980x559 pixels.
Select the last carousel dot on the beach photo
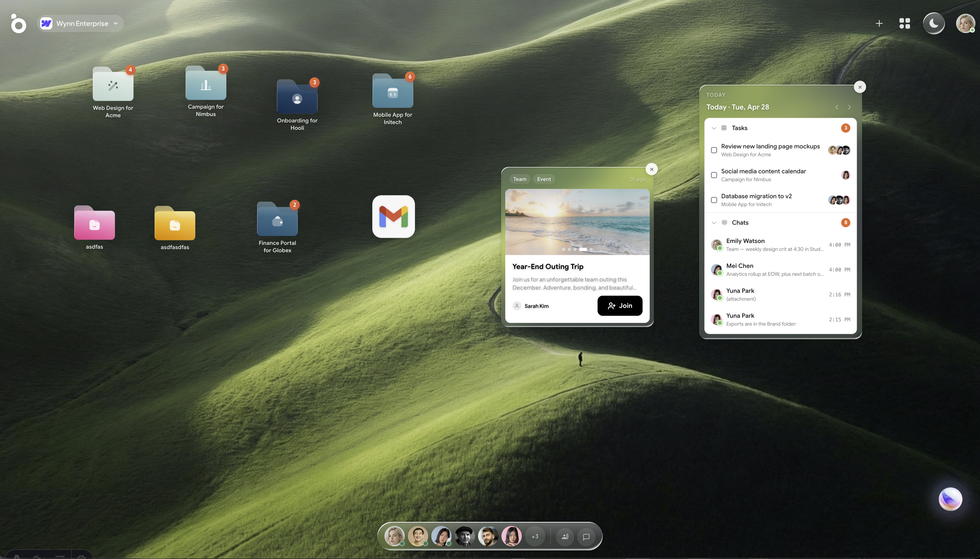pos(591,249)
